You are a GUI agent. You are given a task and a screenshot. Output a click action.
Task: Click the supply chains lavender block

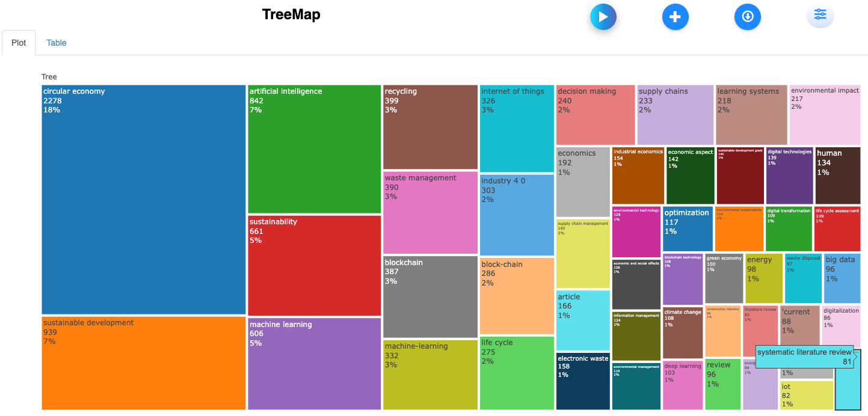coord(675,115)
